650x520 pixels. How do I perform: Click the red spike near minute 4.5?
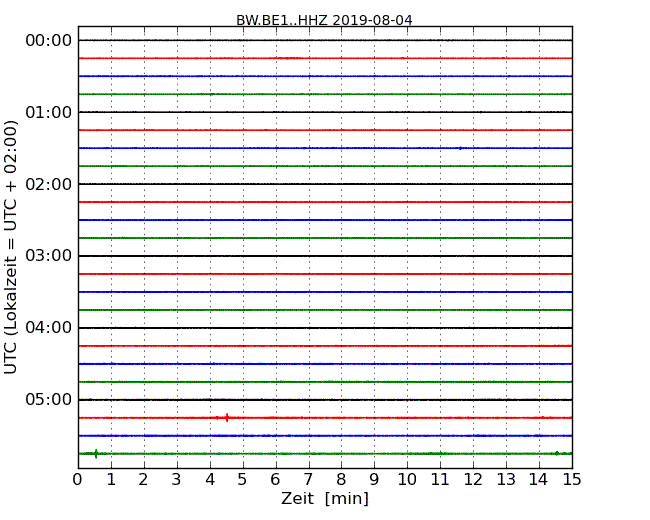pyautogui.click(x=227, y=418)
